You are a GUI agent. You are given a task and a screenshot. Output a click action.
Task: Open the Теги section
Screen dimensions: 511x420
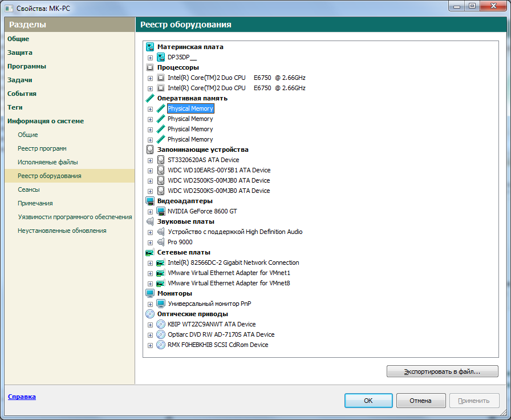15,107
